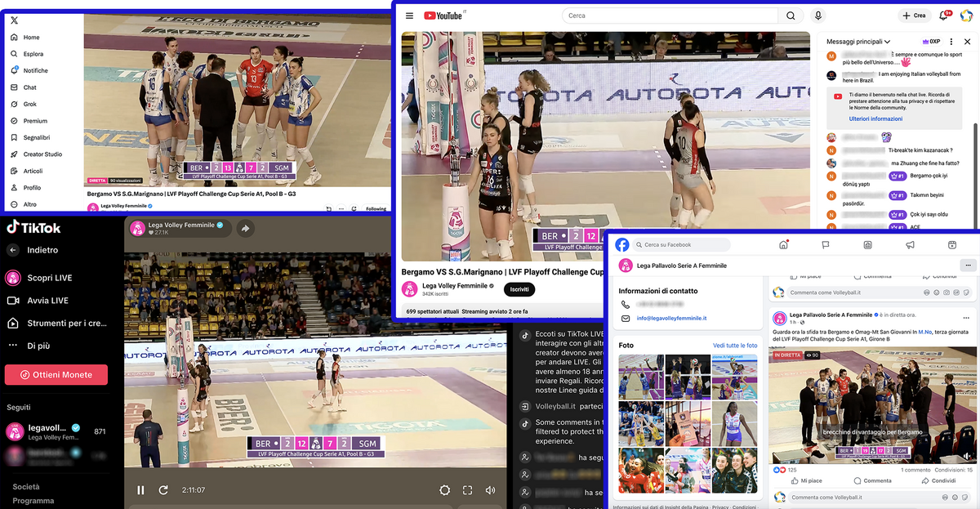The height and width of the screenshot is (509, 980).
Task: Open Grok from the X sidebar
Action: (25, 104)
